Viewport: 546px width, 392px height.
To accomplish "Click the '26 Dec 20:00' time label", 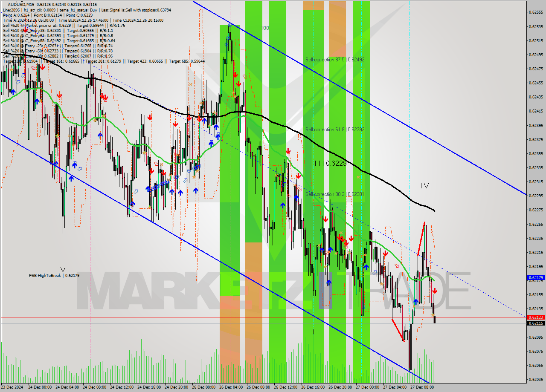I will pyautogui.click(x=340, y=387).
